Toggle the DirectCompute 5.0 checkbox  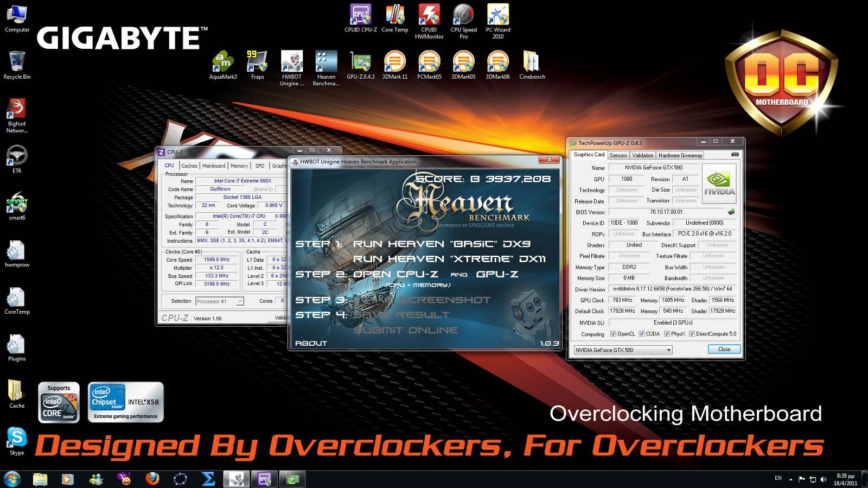pyautogui.click(x=692, y=334)
